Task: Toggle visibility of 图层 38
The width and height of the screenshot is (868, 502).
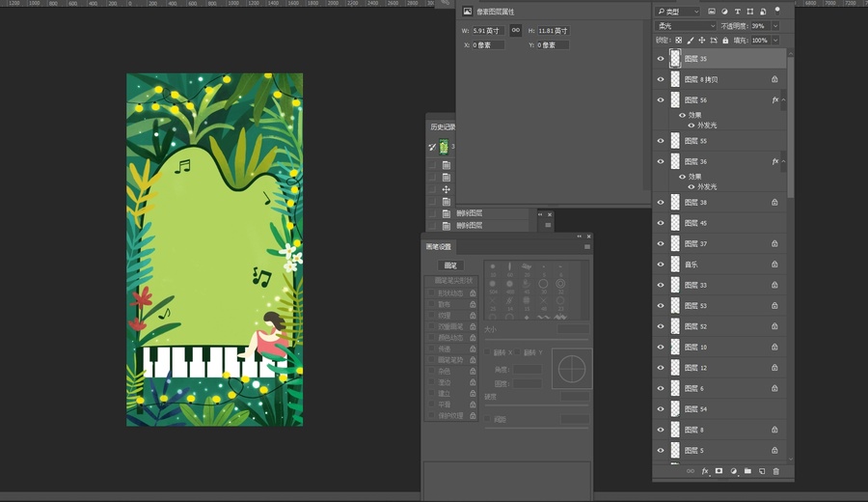Action: [660, 202]
